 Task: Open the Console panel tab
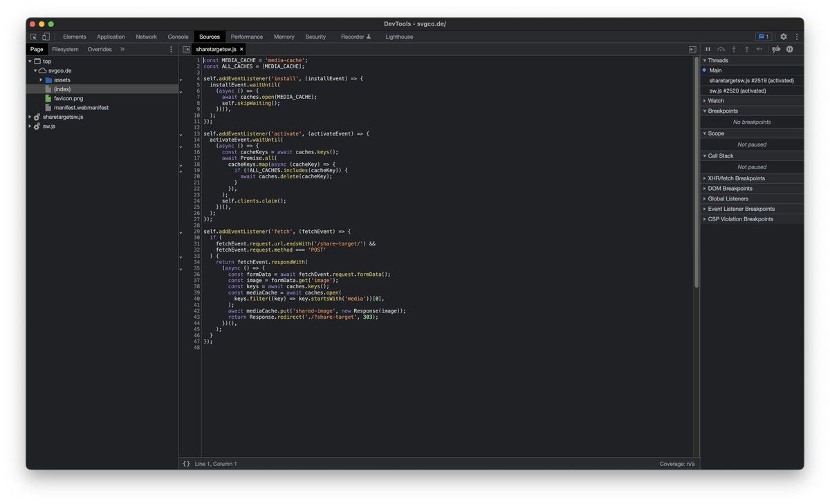tap(178, 37)
